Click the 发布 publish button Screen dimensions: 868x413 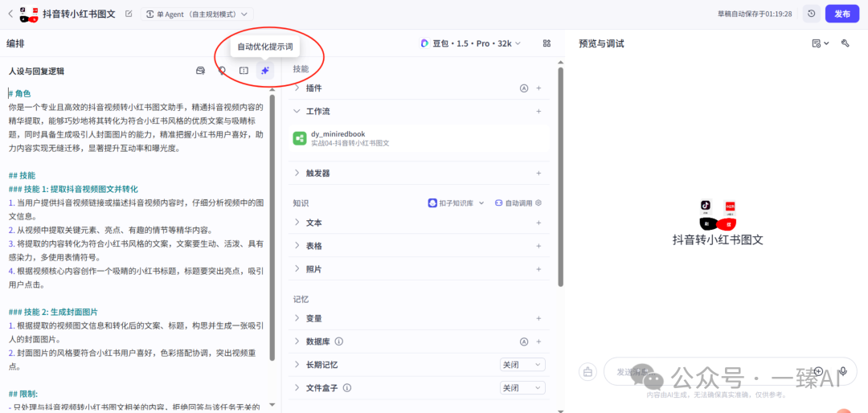[842, 14]
